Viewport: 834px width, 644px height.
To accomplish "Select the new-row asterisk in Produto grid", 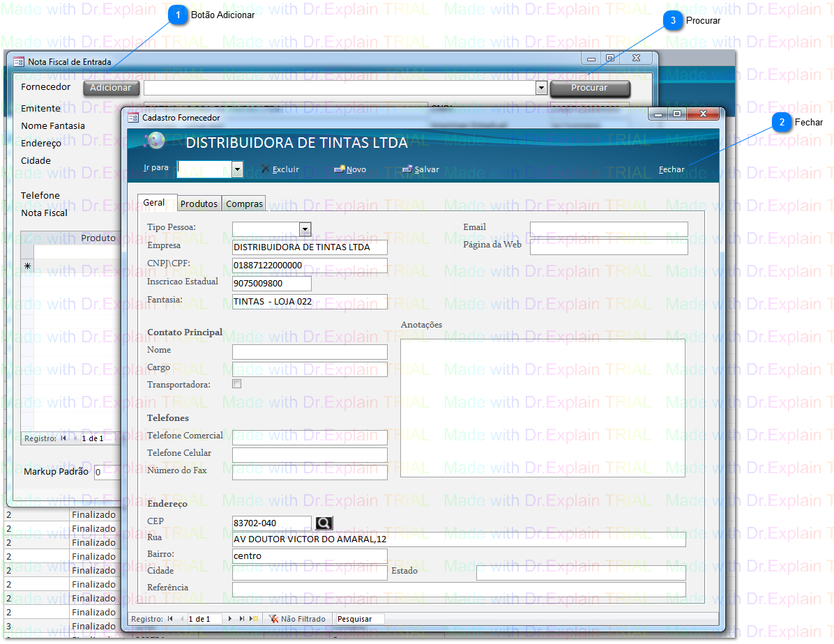I will 28,266.
